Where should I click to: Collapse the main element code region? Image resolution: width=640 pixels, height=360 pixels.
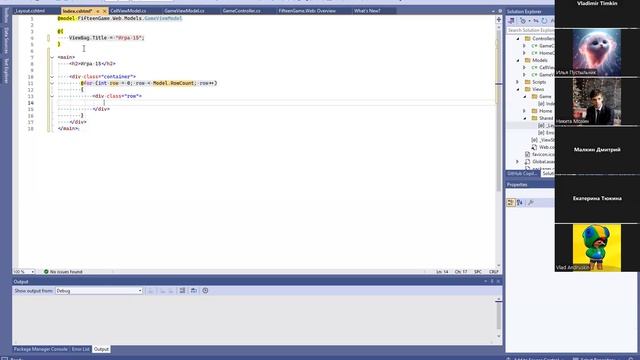pyautogui.click(x=52, y=57)
